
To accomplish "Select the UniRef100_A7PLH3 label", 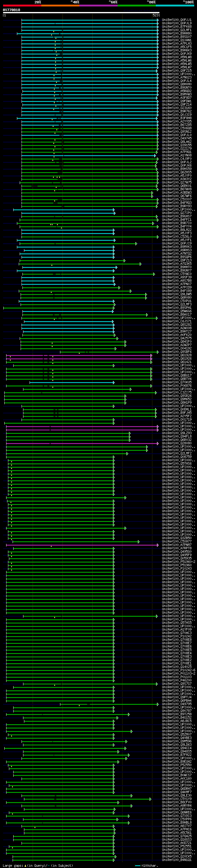I will [176, 43].
